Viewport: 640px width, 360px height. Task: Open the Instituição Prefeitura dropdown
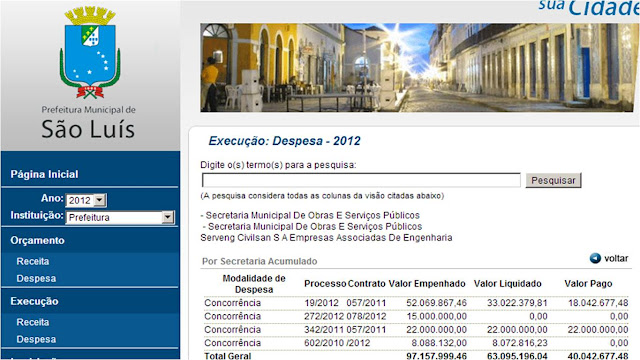[x=120, y=217]
